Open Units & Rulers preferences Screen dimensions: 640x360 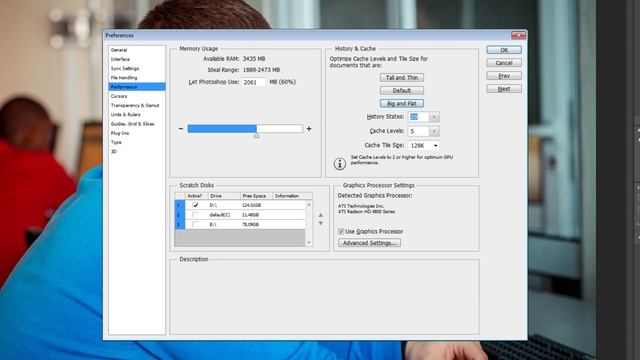(125, 115)
